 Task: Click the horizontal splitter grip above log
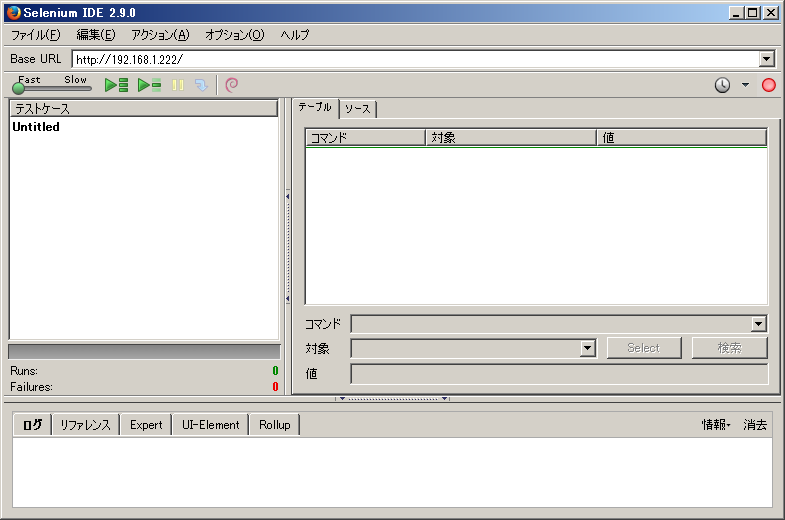392,399
